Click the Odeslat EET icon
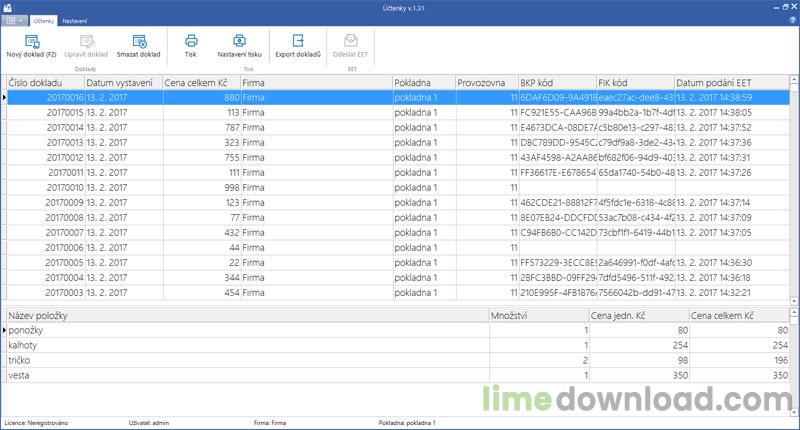 [x=351, y=42]
